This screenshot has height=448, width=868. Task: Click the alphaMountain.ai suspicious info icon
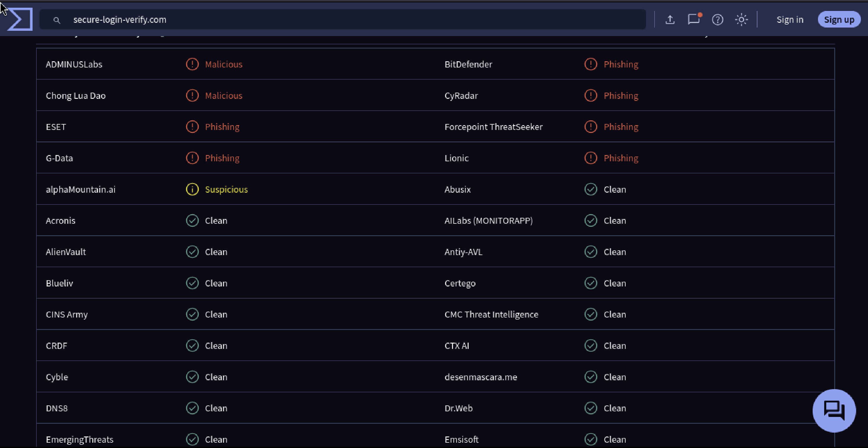pyautogui.click(x=192, y=189)
